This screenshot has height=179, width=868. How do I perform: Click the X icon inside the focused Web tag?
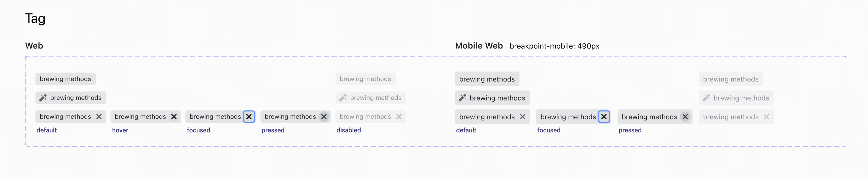(x=249, y=117)
